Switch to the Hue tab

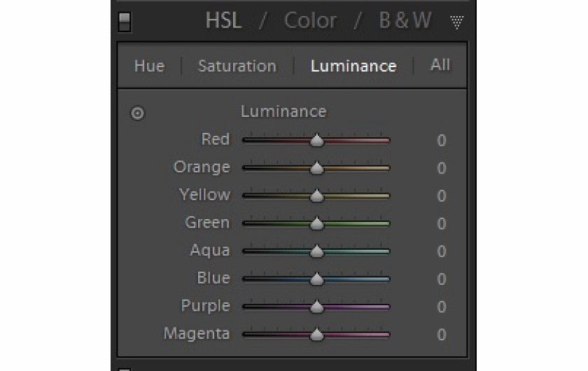(149, 66)
